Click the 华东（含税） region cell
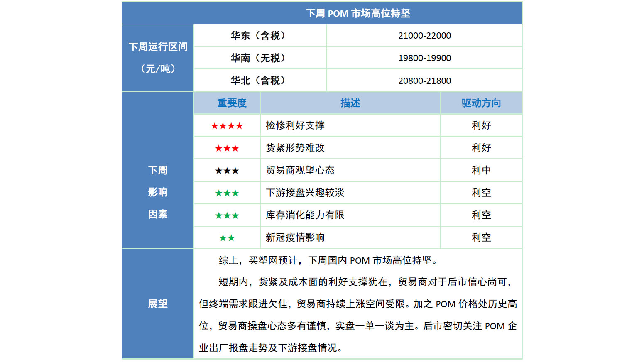 [260, 36]
